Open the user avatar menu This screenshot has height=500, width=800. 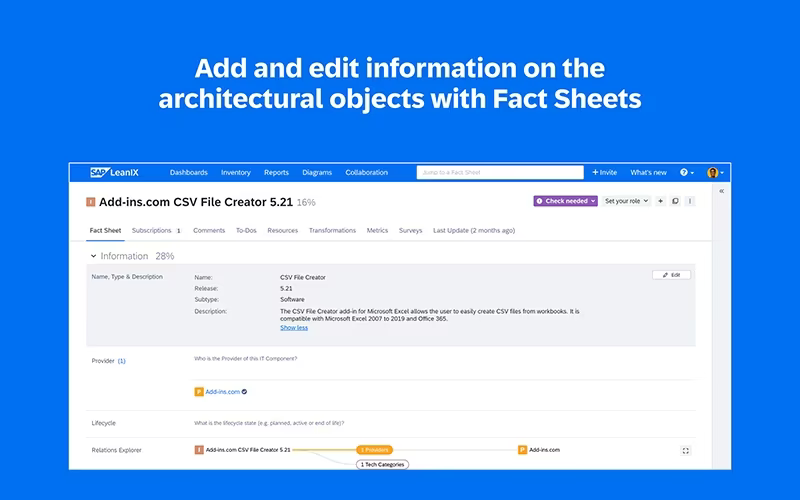[715, 172]
